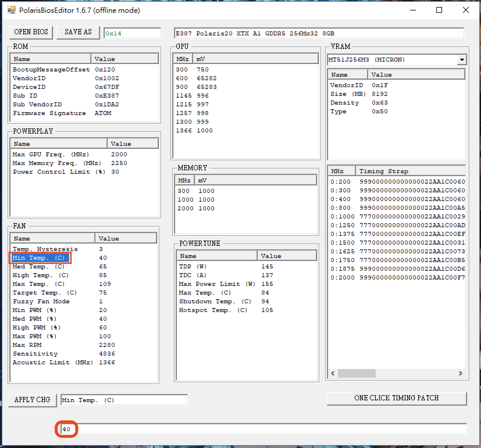The image size is (481, 448).
Task: Select the 1366 MHz GPU clock row
Action: point(184,130)
